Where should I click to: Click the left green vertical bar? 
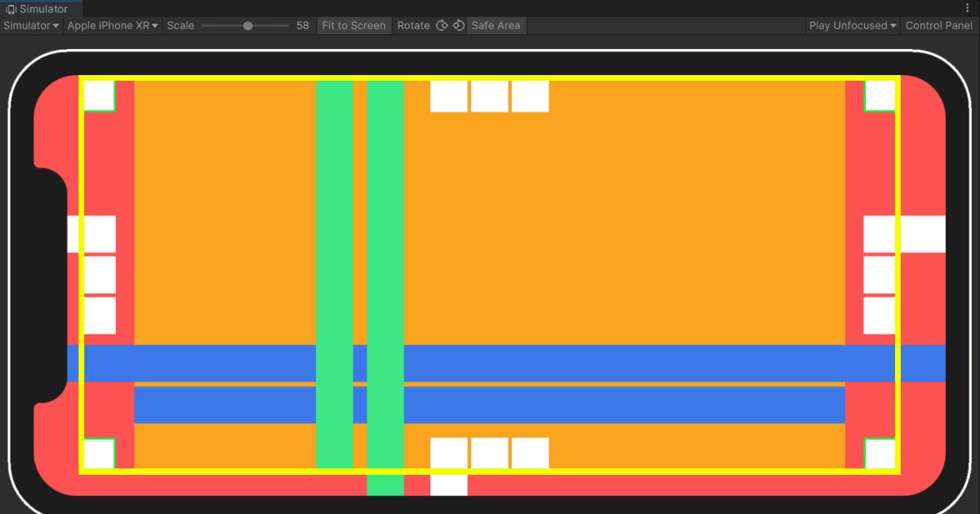[334, 274]
